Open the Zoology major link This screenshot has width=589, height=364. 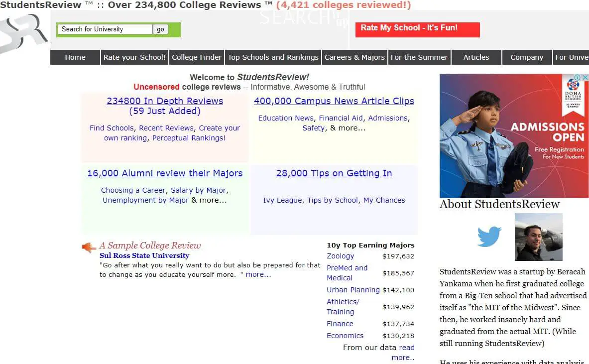341,256
